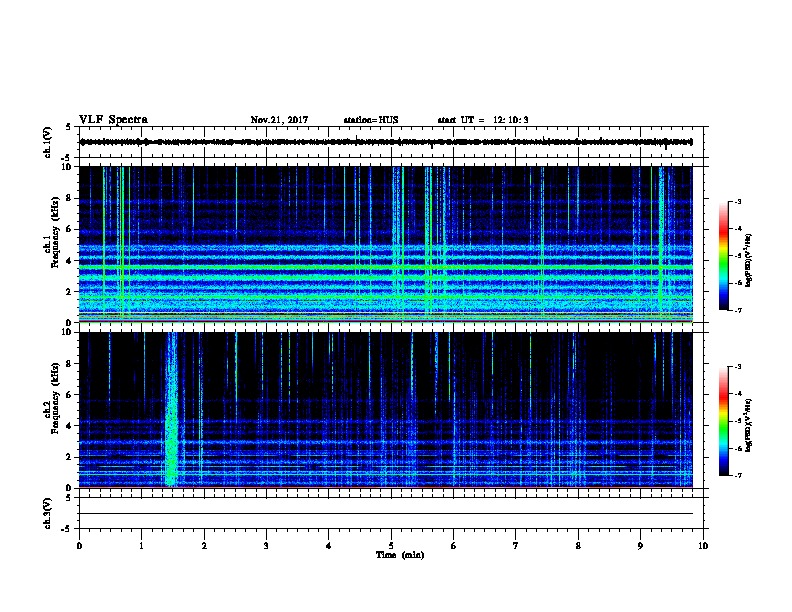Click the '8' kHz tick on ch.1 spectrogram
This screenshot has height=612, width=792.
click(x=69, y=198)
